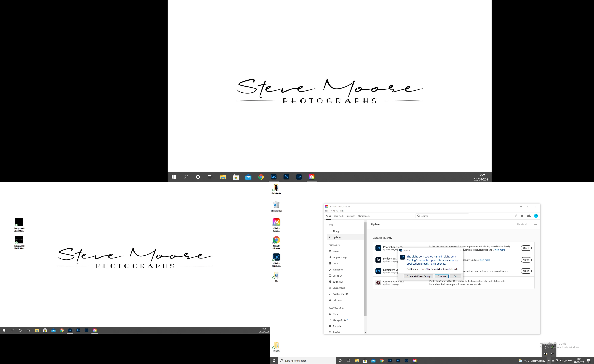Click the Creative Cloud search field
Screen dimensions: 594x364
pyautogui.click(x=444, y=216)
